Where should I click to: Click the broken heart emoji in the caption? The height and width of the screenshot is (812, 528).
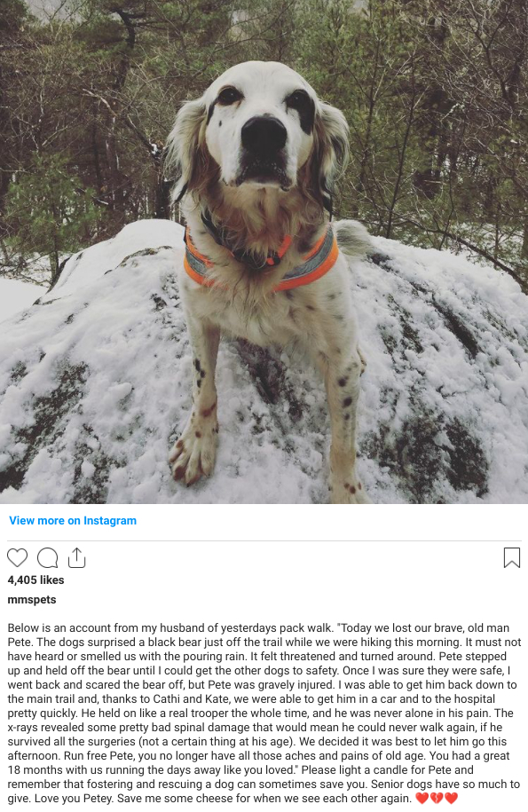tap(437, 798)
